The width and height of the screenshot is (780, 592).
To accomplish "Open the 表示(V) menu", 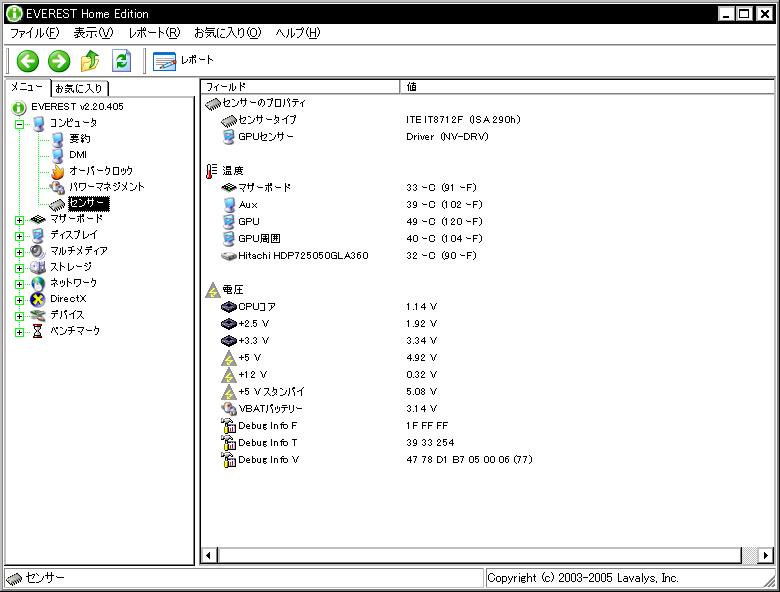I will coord(93,33).
